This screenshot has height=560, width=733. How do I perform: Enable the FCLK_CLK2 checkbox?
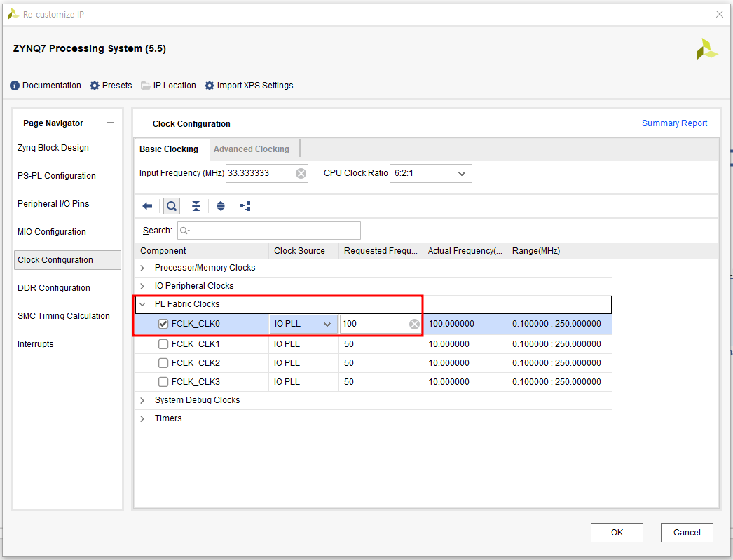coord(163,363)
